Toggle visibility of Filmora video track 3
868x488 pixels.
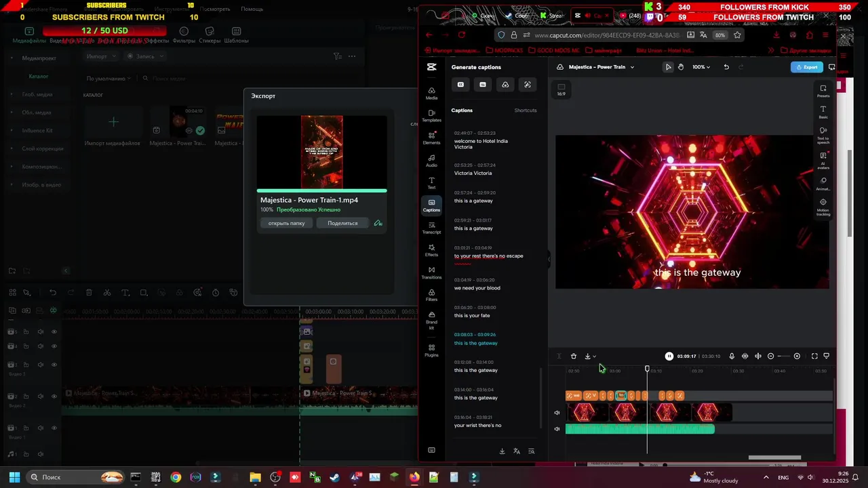tap(54, 365)
